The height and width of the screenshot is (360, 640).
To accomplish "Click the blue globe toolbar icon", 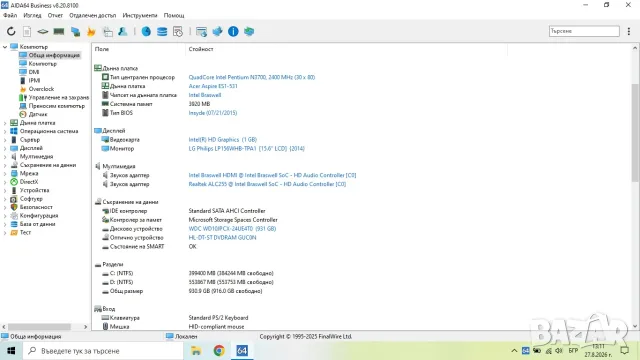I will click(146, 31).
